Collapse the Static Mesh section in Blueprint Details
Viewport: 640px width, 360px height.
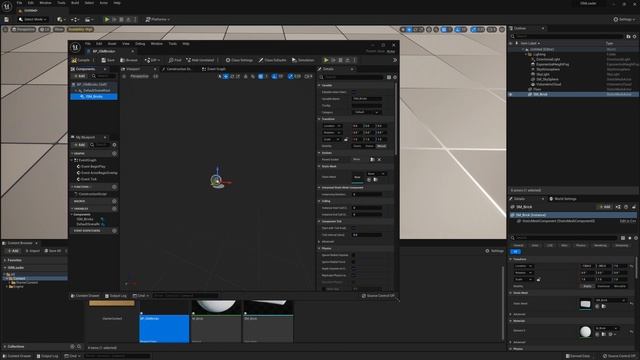click(x=319, y=167)
